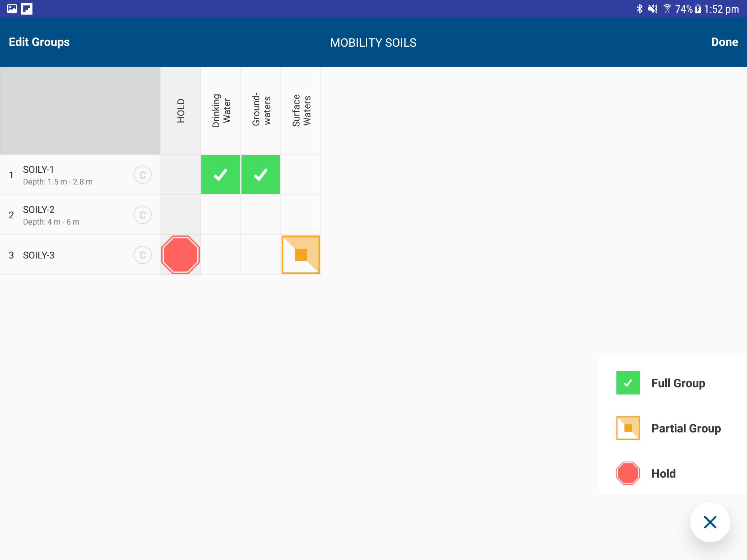Tap the Wi-Fi status icon

667,9
